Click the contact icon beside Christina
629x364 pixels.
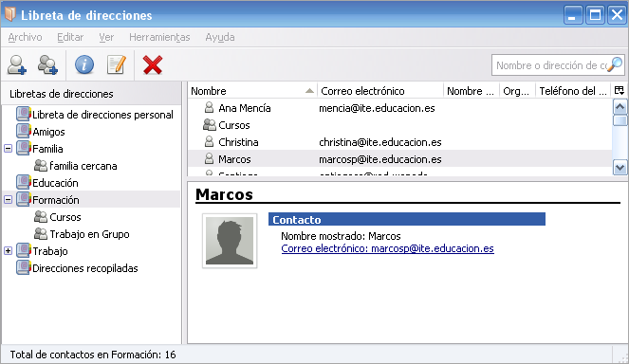[x=209, y=141]
